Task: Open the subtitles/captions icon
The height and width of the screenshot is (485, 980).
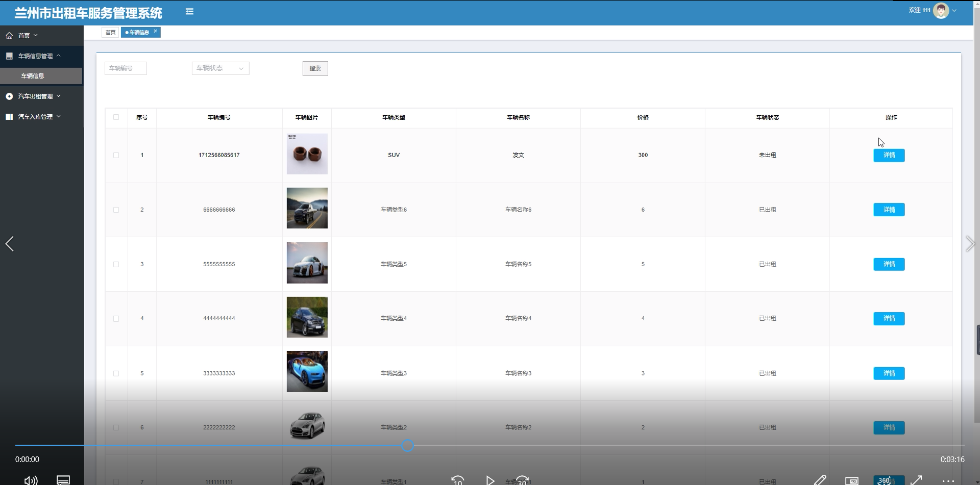Action: (63, 480)
